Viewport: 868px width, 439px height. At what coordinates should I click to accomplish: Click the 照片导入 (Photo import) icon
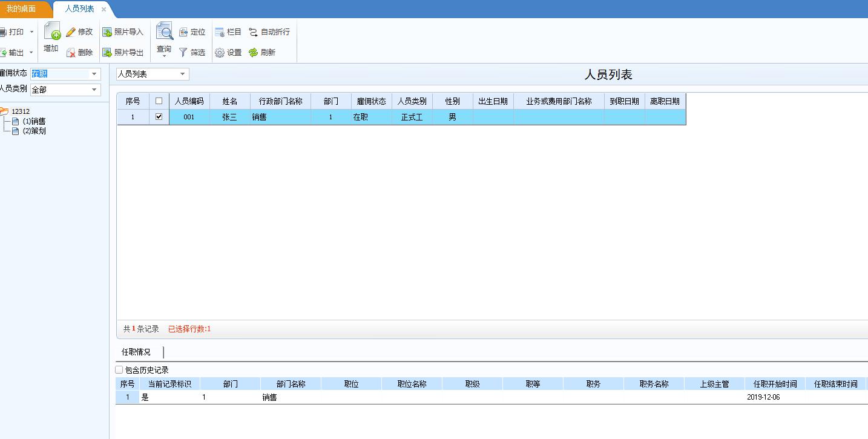[x=107, y=32]
